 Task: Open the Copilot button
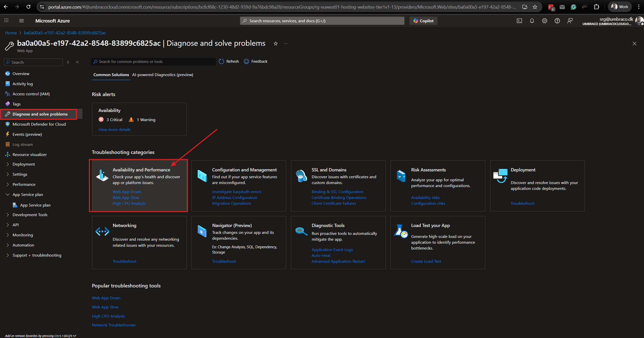click(423, 21)
